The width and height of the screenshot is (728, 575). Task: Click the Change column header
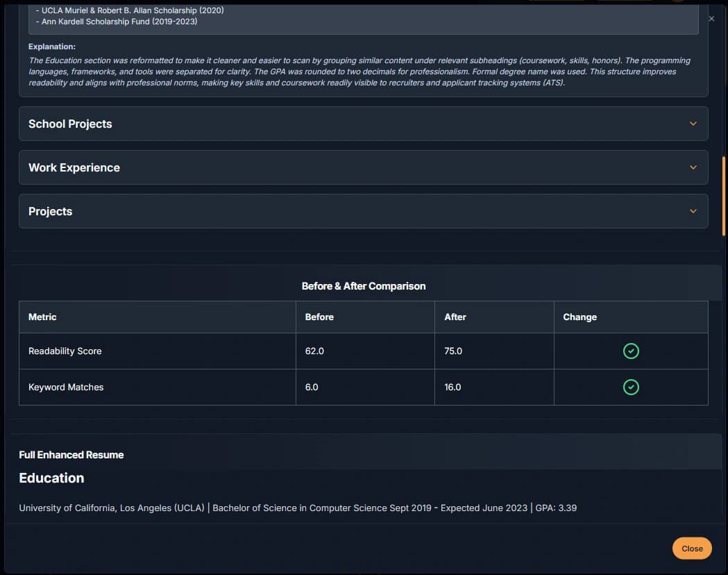(580, 317)
